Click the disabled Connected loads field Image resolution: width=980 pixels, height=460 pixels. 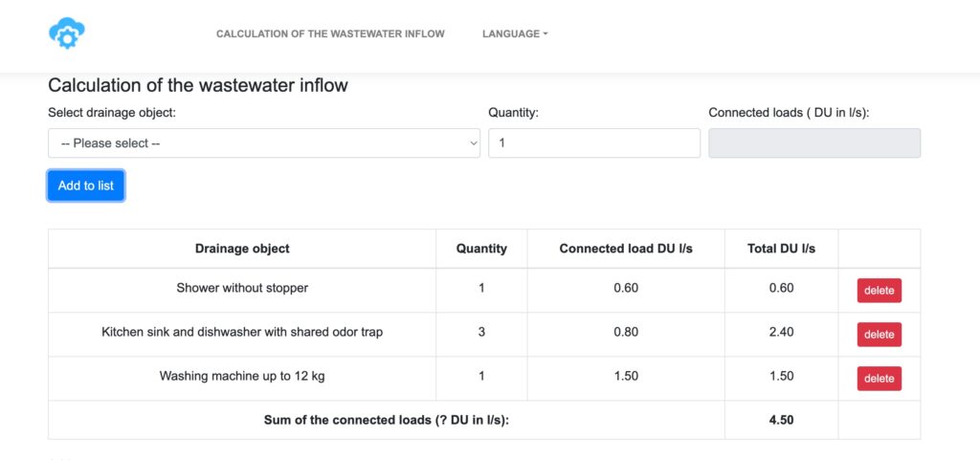pos(813,142)
